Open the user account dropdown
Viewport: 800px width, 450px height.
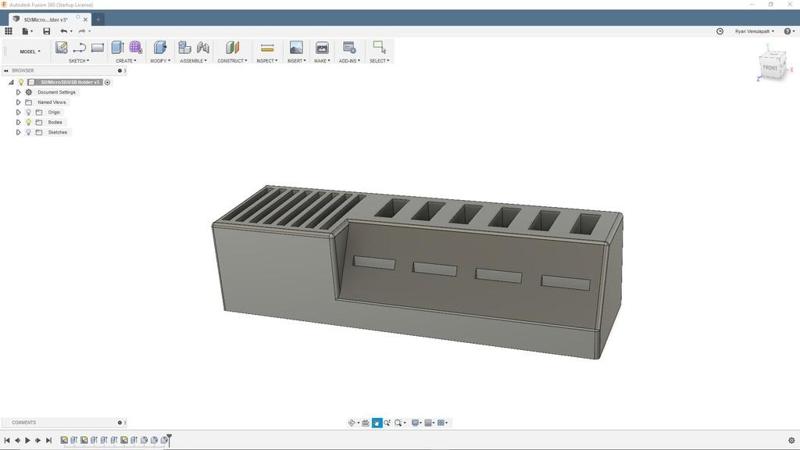point(755,31)
